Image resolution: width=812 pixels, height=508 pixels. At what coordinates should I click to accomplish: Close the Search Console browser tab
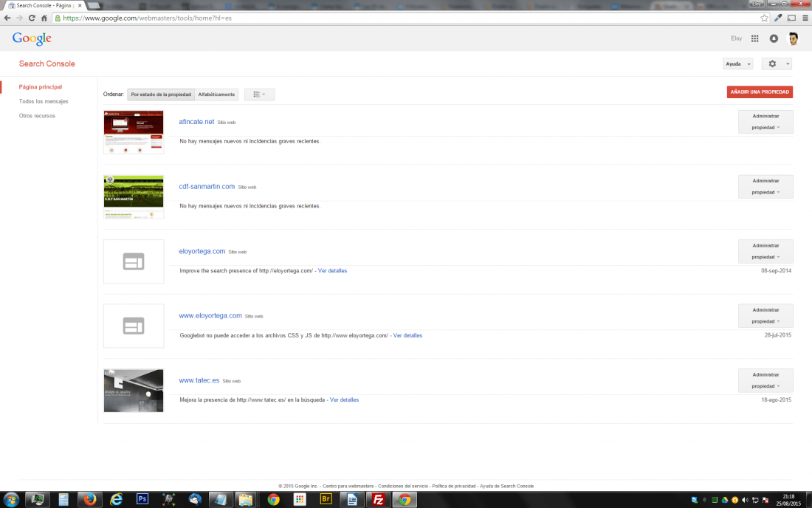pyautogui.click(x=80, y=5)
